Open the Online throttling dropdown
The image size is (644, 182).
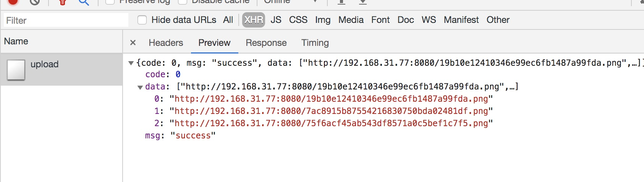click(x=291, y=2)
